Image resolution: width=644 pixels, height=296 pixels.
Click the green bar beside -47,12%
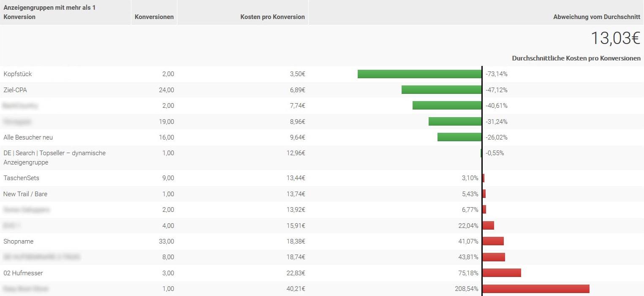[441, 90]
